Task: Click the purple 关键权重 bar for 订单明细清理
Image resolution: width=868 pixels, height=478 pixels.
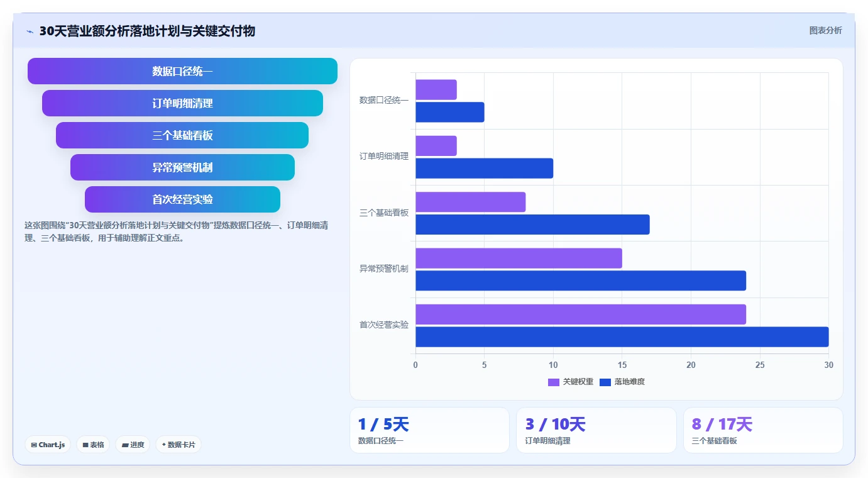Action: (x=436, y=146)
